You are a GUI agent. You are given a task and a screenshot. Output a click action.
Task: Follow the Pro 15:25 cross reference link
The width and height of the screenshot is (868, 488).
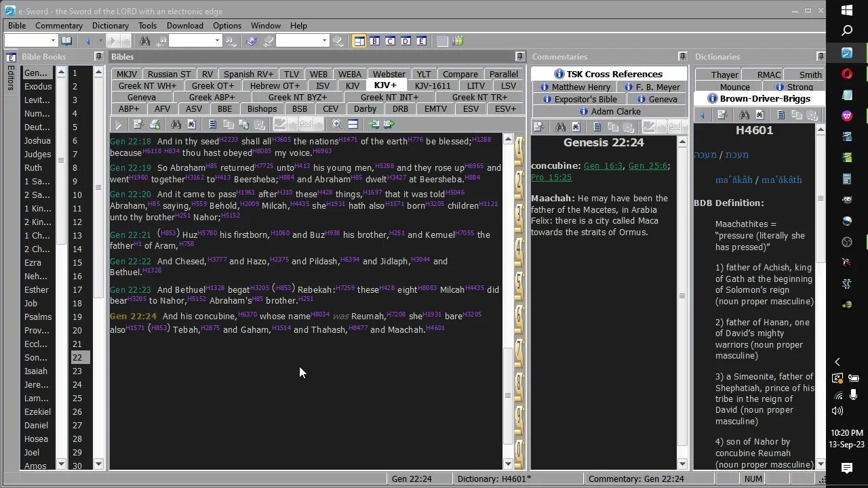tap(551, 178)
